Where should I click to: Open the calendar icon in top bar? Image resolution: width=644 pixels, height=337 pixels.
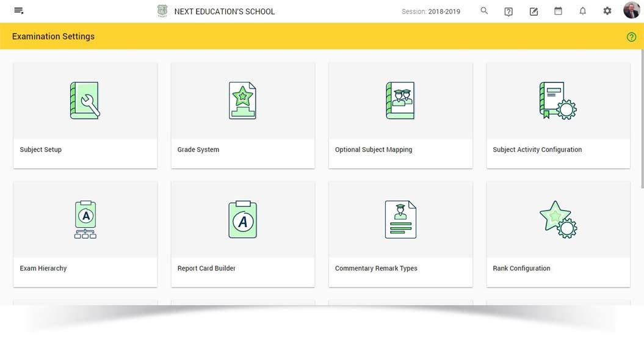(x=558, y=11)
